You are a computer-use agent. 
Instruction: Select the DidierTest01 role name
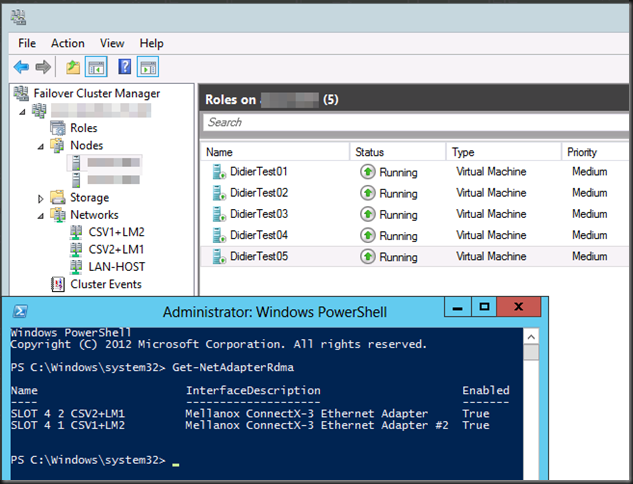259,172
